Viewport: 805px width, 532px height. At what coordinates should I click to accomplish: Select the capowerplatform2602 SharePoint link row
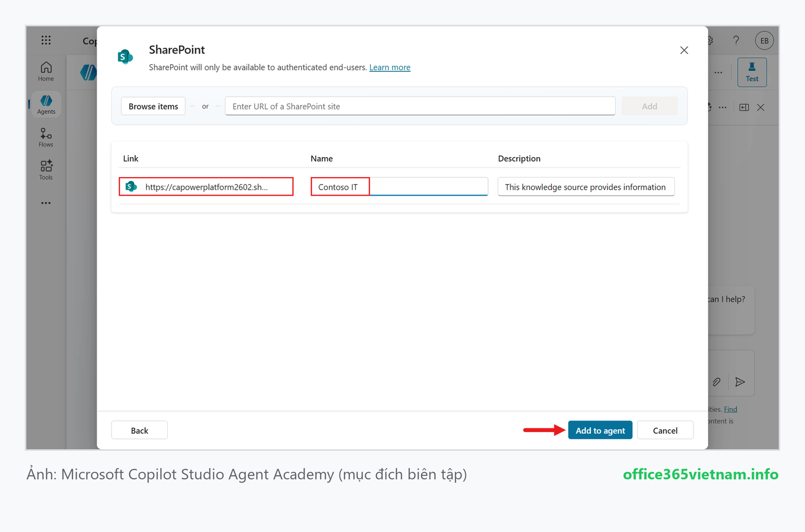click(206, 187)
